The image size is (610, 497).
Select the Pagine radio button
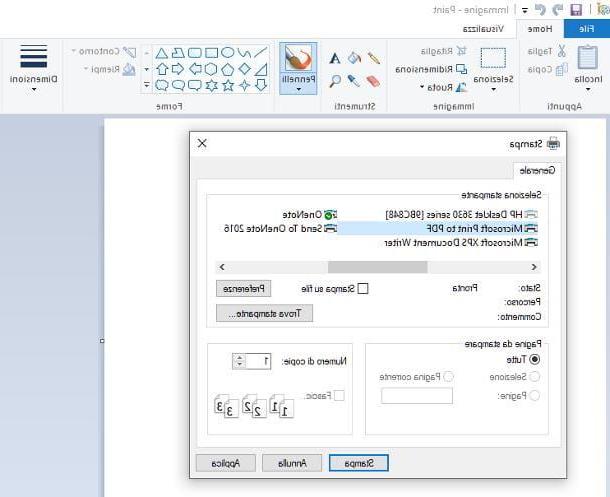tap(535, 396)
